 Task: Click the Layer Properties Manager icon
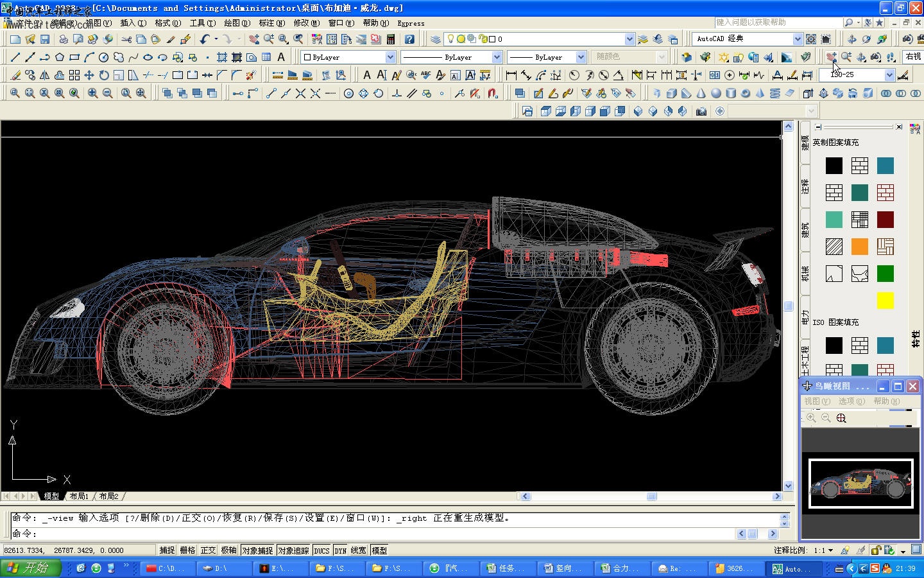(x=436, y=39)
